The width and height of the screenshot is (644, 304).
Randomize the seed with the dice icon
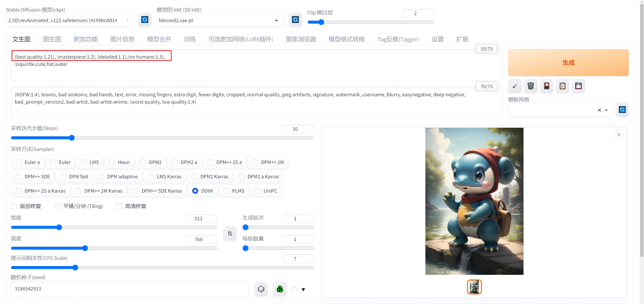click(261, 289)
